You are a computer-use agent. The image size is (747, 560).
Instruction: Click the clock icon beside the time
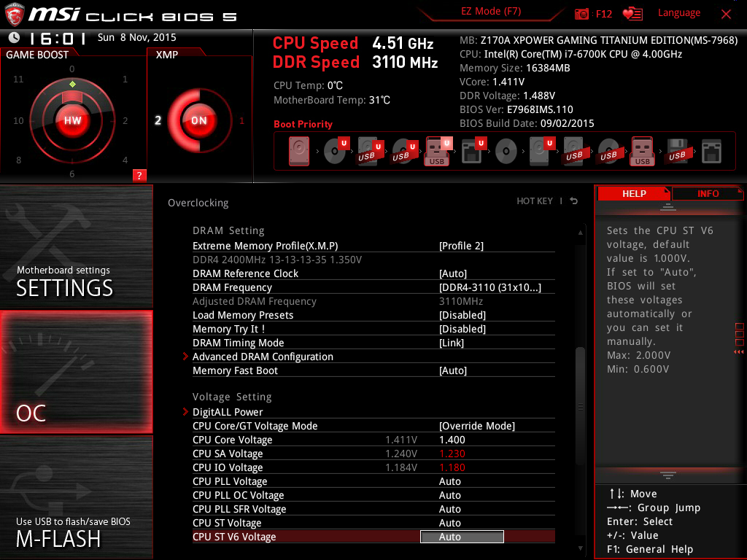coord(15,37)
